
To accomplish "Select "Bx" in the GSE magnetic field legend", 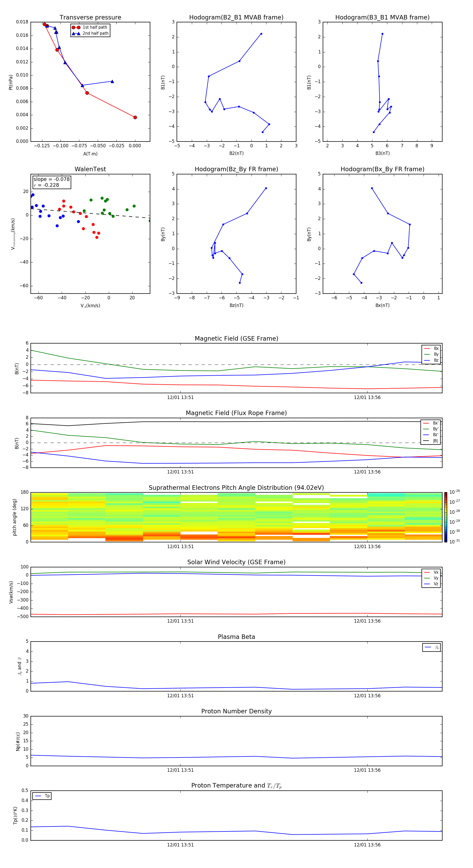I will pyautogui.click(x=431, y=349).
